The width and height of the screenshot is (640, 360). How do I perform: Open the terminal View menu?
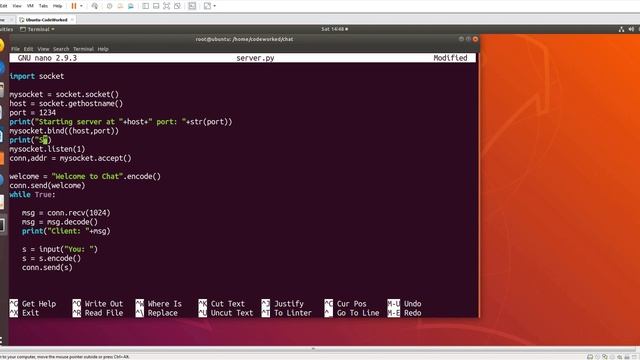[43, 49]
